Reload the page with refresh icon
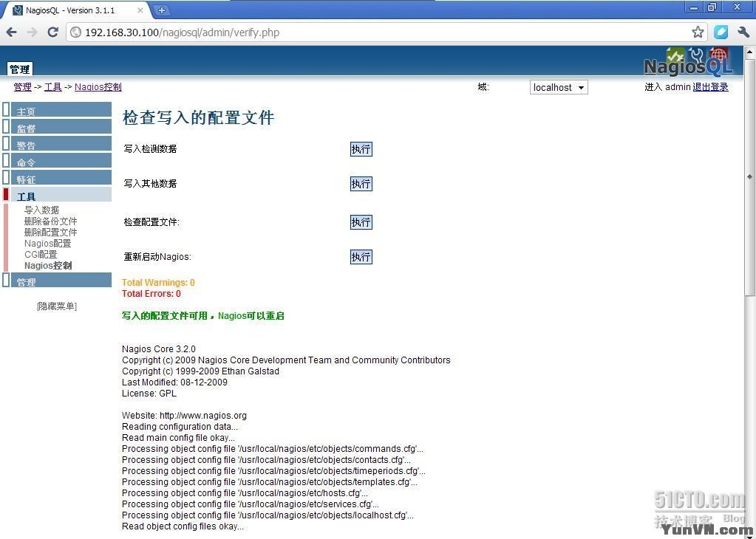The height and width of the screenshot is (539, 756). [53, 32]
